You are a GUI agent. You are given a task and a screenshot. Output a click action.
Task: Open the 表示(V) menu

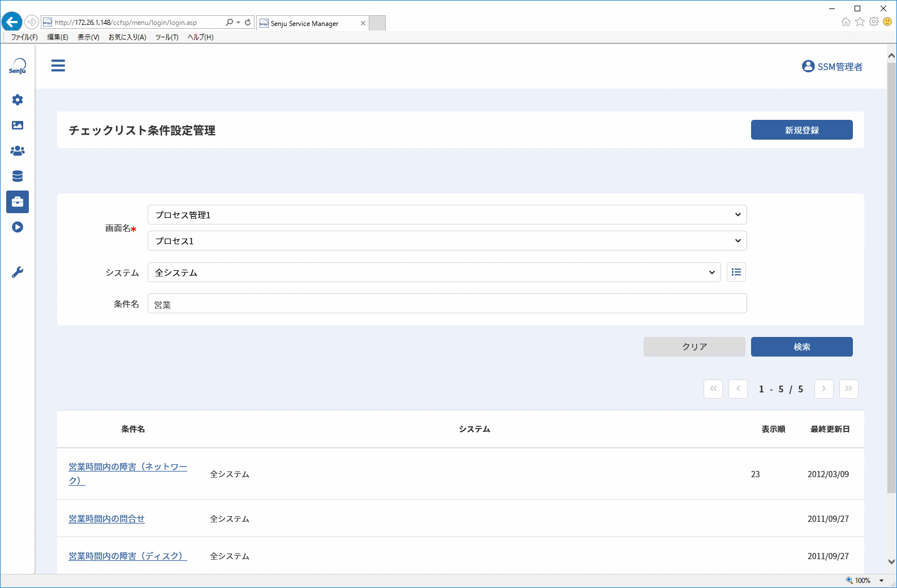point(88,37)
